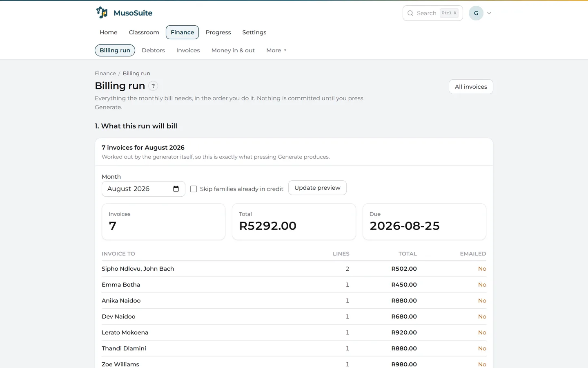
Task: Click the MusoSuite brand name
Action: (133, 13)
